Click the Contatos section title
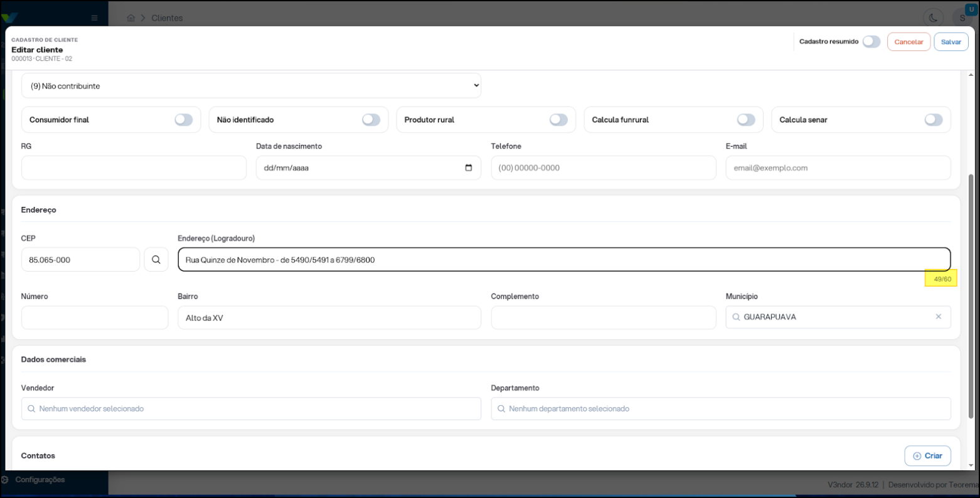 click(x=38, y=456)
